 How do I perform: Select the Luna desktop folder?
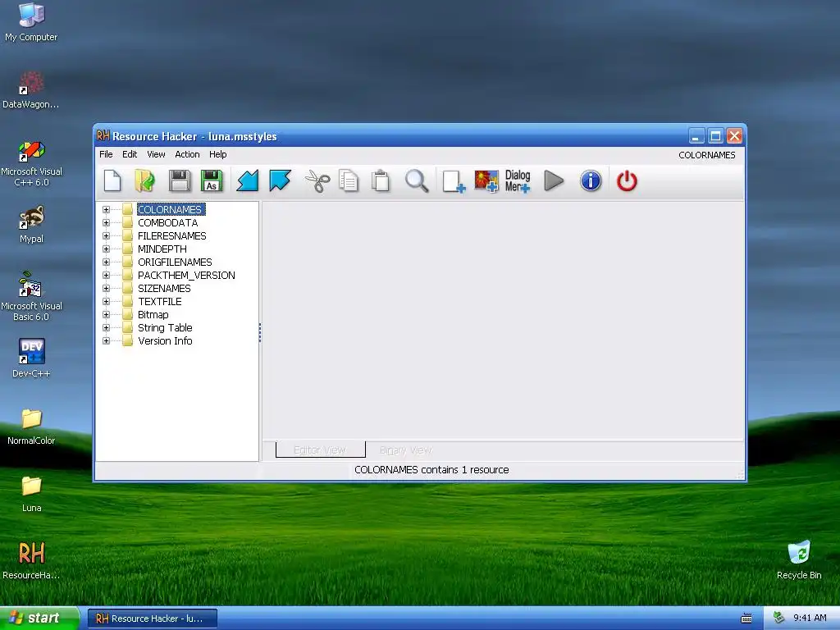click(32, 494)
